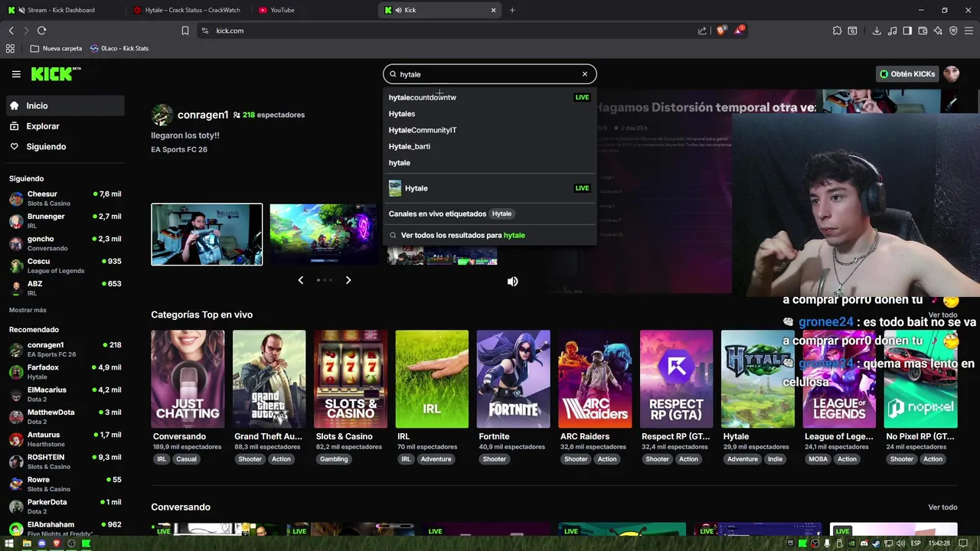This screenshot has width=980, height=551.
Task: Click the Casual tag under Conversando
Action: coord(186,459)
